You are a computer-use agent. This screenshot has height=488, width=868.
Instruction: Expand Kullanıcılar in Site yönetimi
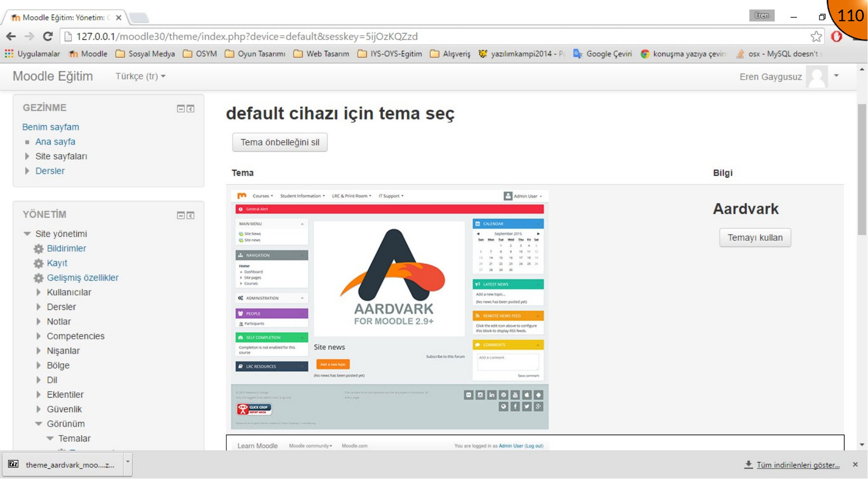point(39,292)
